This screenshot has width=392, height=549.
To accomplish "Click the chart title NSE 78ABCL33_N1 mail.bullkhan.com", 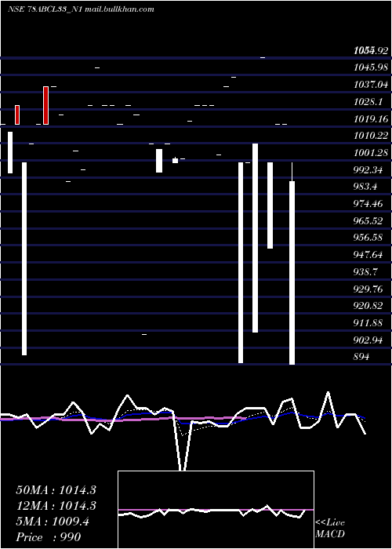I will (81, 9).
